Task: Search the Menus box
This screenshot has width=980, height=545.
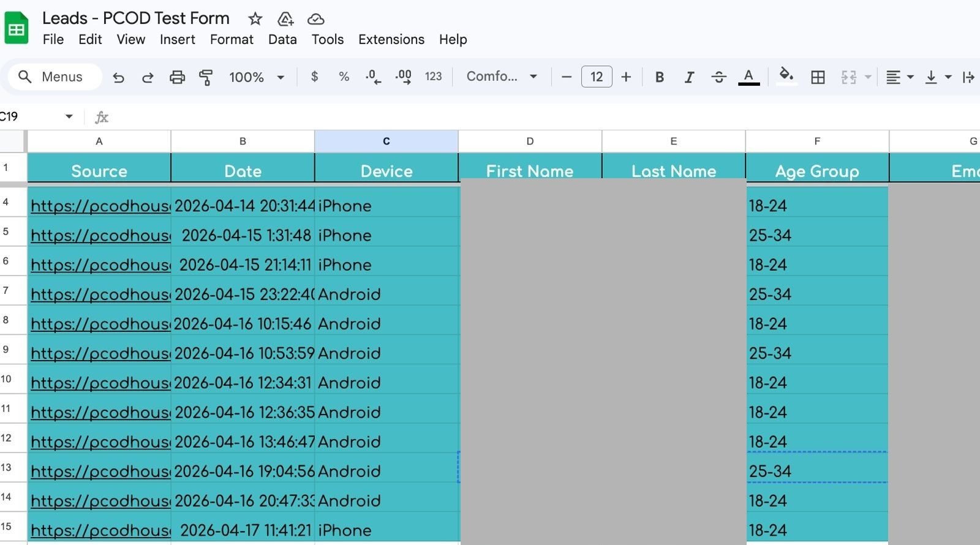Action: point(55,77)
